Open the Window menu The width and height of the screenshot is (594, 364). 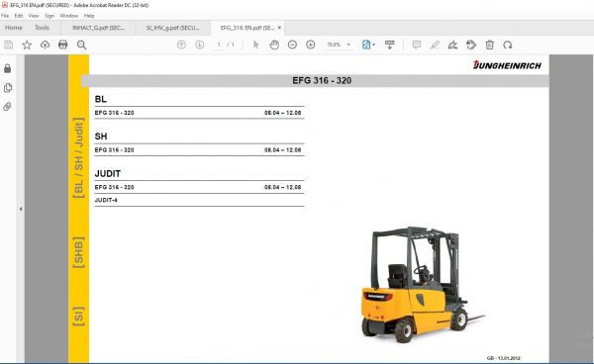69,16
